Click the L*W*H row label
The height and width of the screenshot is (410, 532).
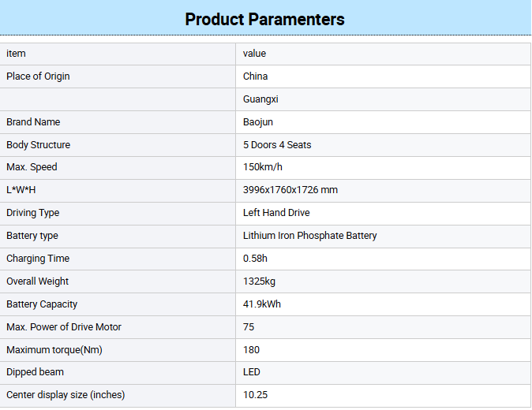pos(21,190)
